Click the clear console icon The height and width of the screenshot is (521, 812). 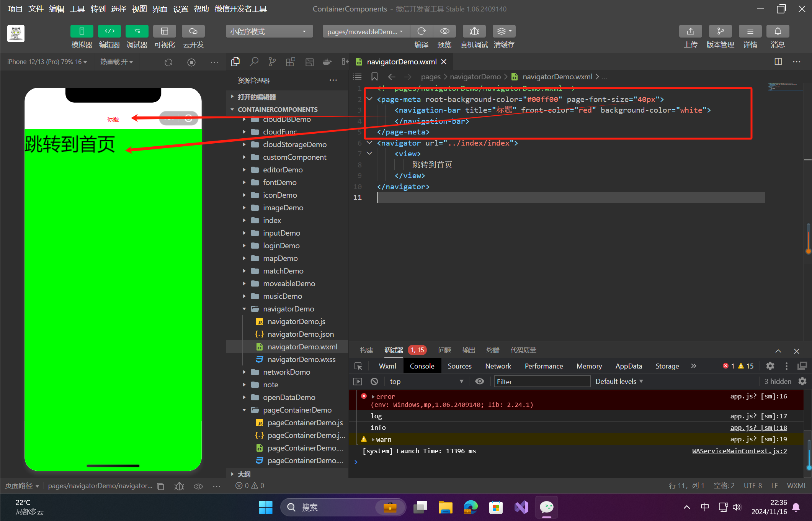374,381
